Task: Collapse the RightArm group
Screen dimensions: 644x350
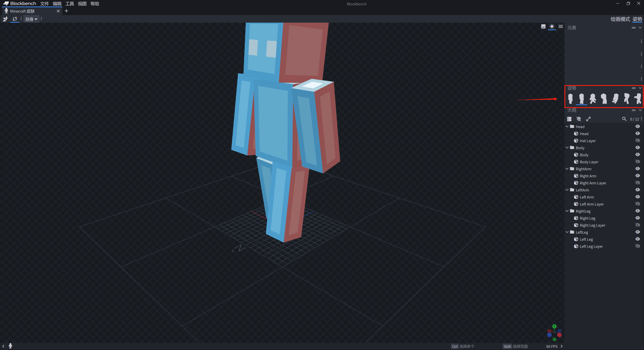Action: pyautogui.click(x=567, y=169)
